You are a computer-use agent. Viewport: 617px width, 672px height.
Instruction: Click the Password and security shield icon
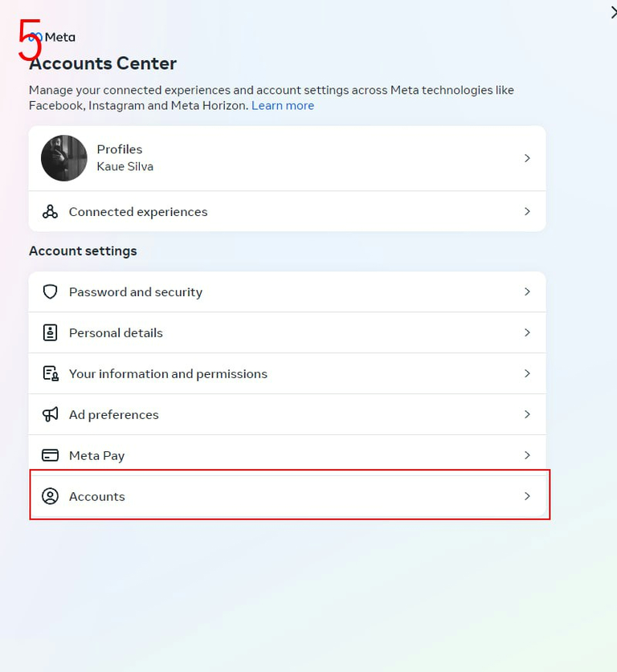pos(50,292)
